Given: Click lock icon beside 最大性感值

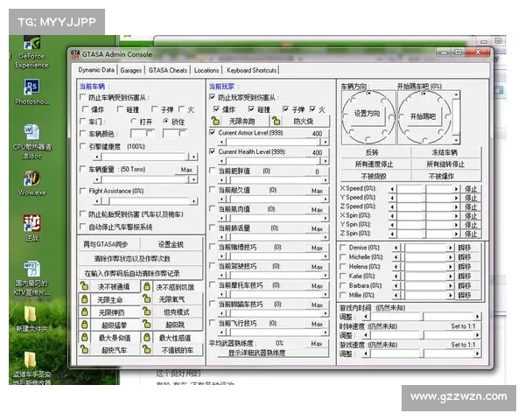Looking at the screenshot, I should tap(147, 337).
